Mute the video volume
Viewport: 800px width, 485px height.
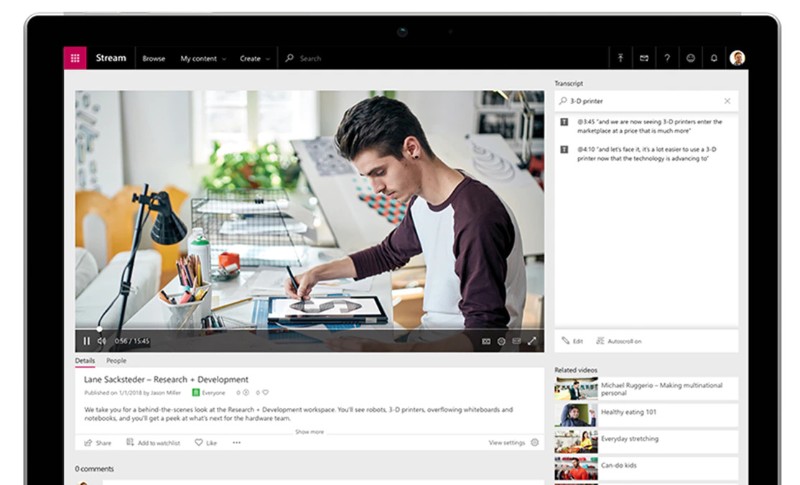(102, 341)
